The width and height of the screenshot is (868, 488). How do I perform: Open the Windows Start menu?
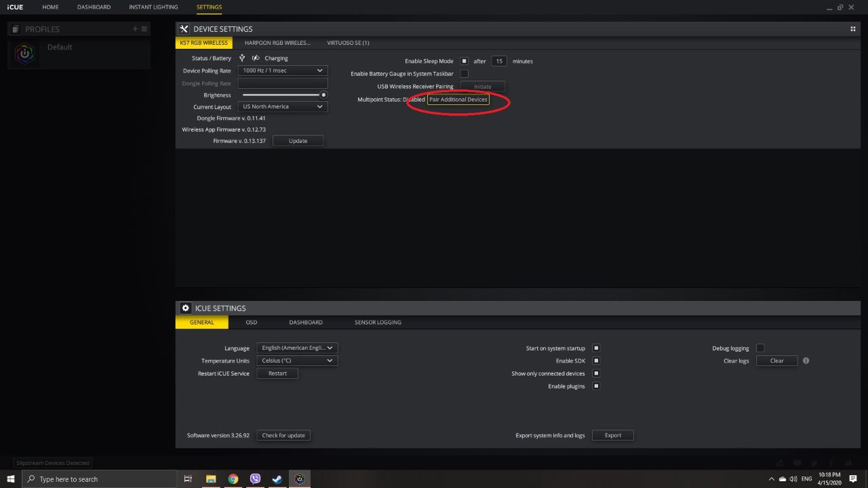click(11, 479)
